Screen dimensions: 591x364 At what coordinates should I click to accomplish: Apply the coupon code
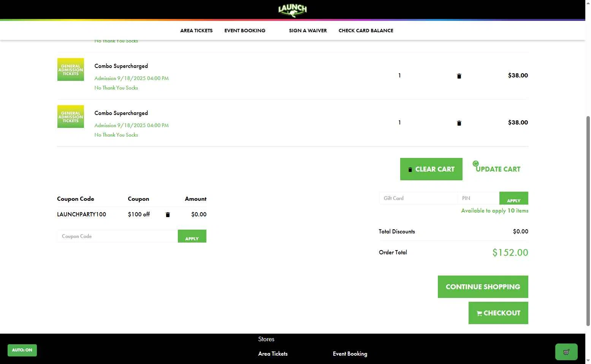coord(192,236)
